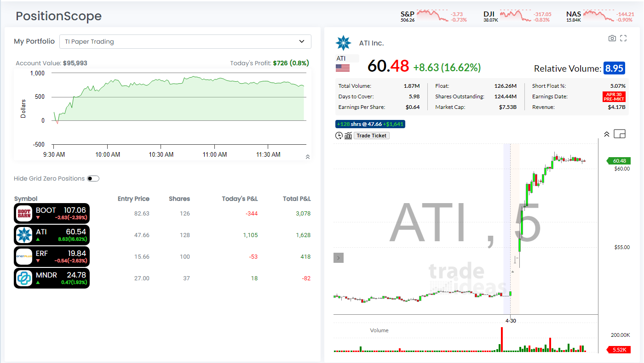Sort positions by the Today's P&L column

coord(240,199)
